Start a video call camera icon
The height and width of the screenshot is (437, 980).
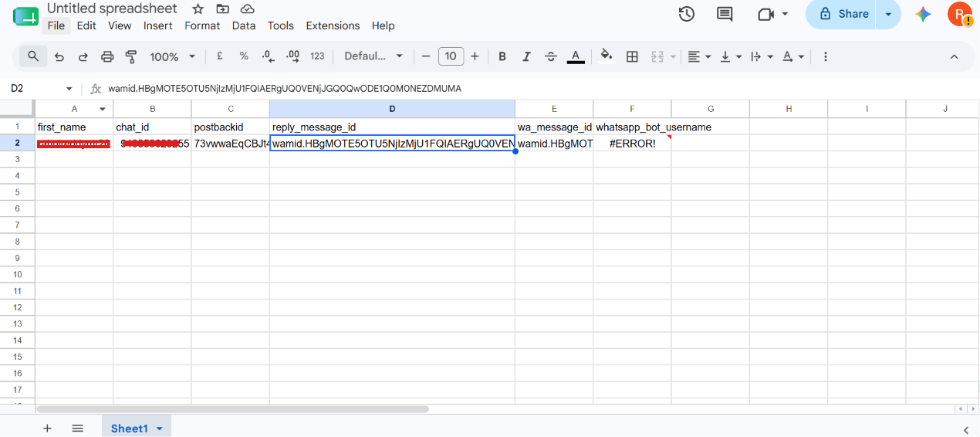[765, 14]
